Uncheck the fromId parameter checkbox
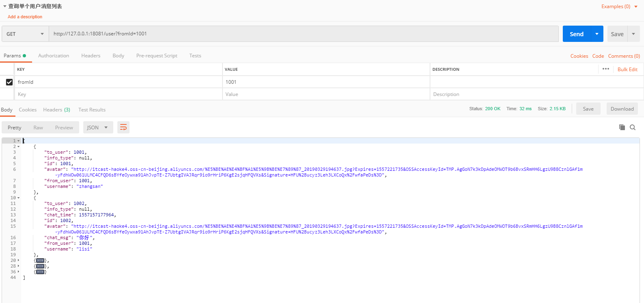Screen dimensions: 644x303 pyautogui.click(x=9, y=82)
